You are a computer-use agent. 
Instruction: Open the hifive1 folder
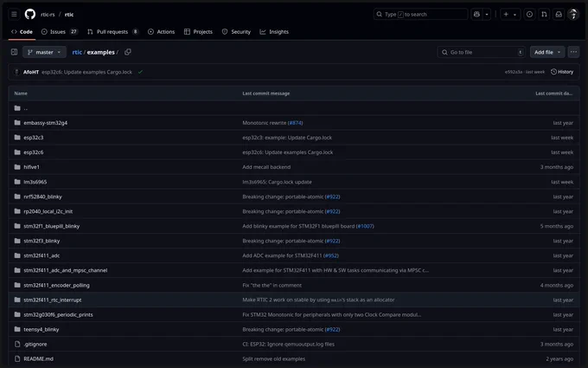[x=31, y=167]
